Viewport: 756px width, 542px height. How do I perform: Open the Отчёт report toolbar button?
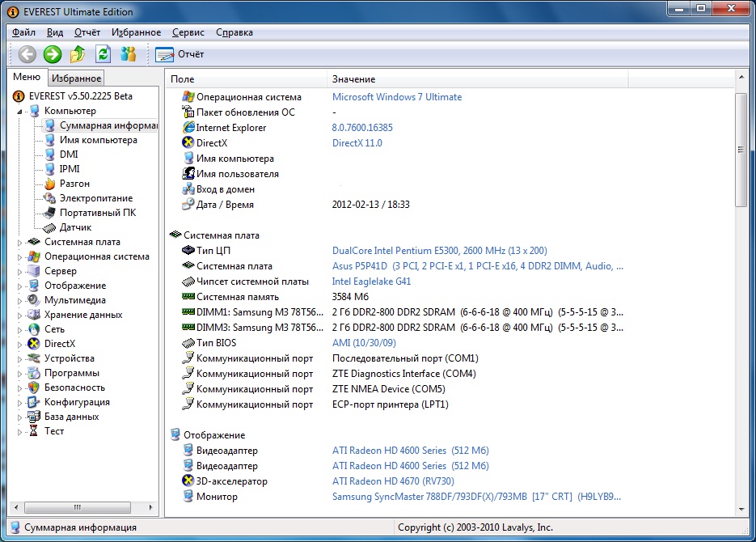[179, 54]
